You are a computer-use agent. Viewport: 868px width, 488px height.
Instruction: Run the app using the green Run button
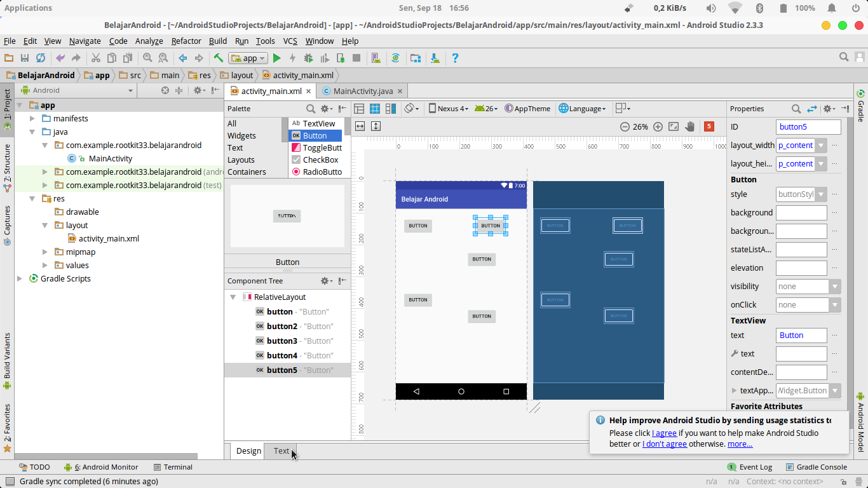276,58
